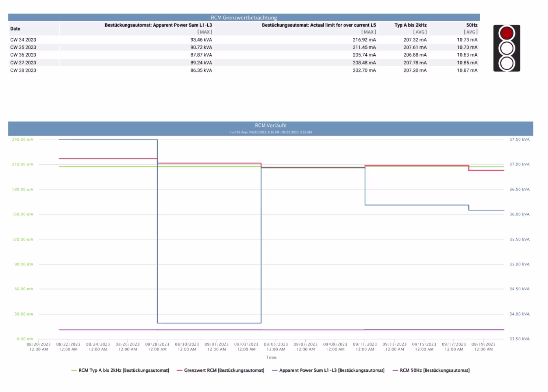Click the 50Hz column header
The image size is (548, 392).
(x=472, y=25)
